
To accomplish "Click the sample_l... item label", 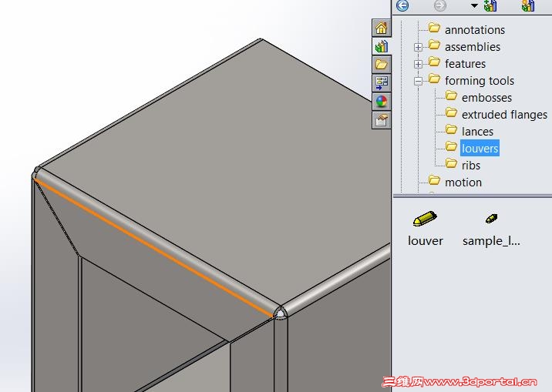I will (x=491, y=241).
